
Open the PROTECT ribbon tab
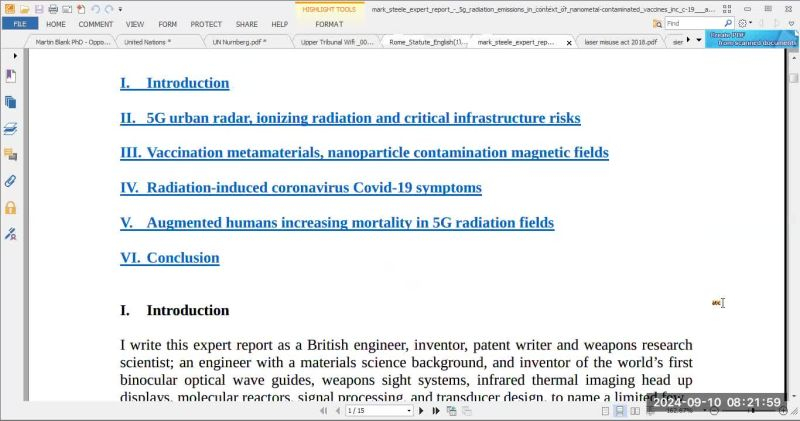point(206,24)
